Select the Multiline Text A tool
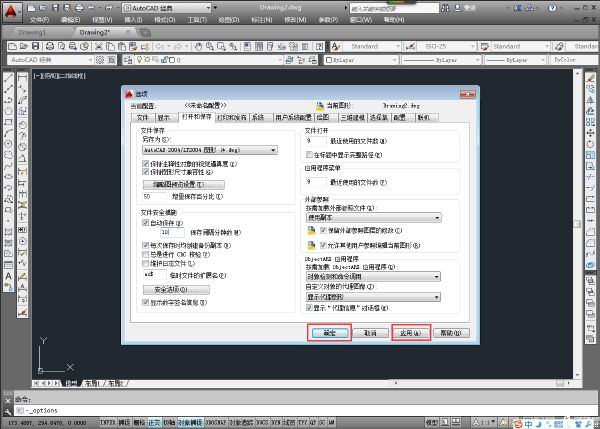Image resolution: width=600 pixels, height=429 pixels. coord(8,276)
